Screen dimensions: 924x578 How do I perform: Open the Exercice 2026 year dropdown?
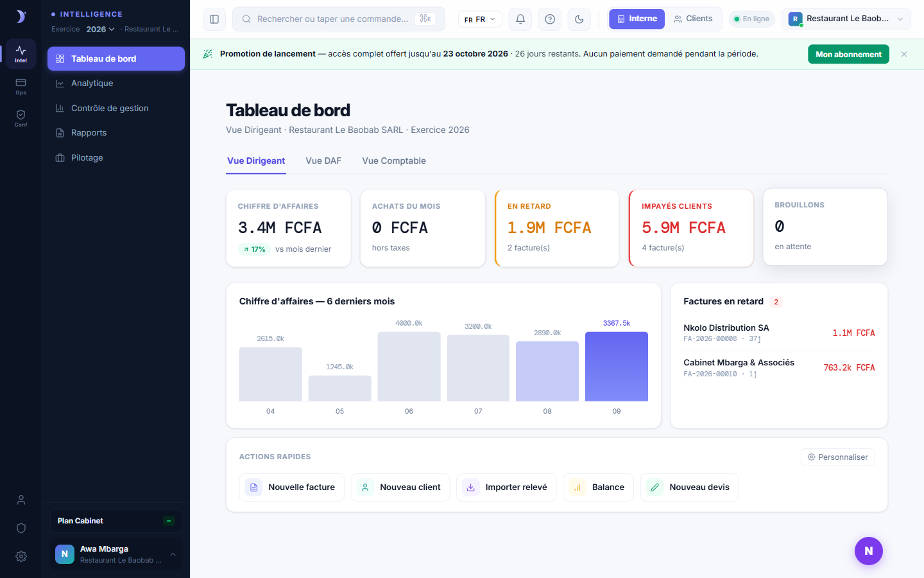coord(100,29)
